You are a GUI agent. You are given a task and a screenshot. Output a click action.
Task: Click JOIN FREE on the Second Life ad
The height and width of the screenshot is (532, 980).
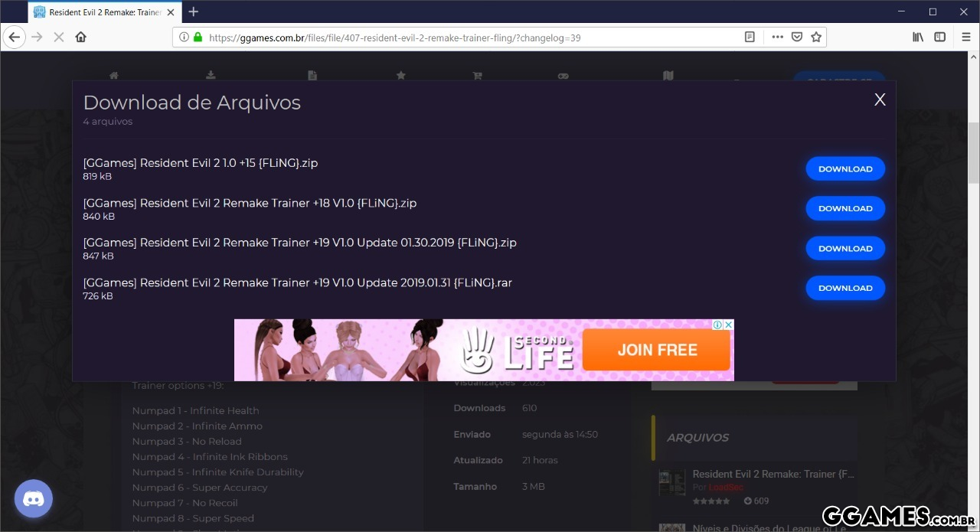[657, 350]
